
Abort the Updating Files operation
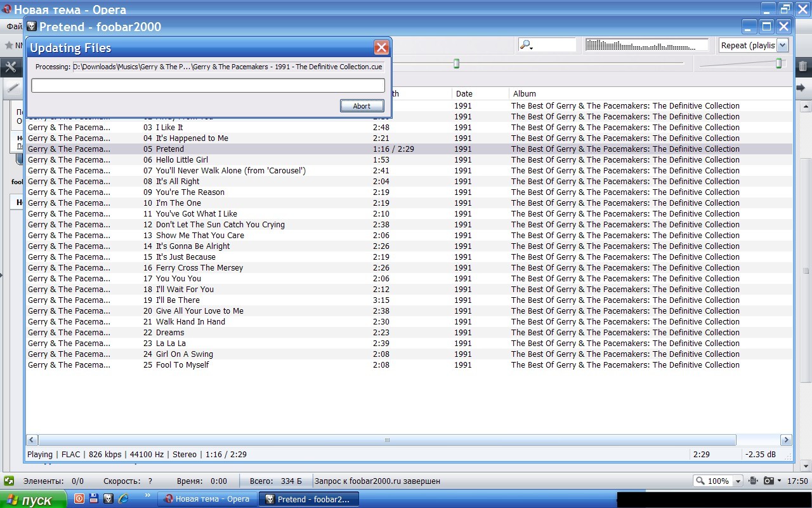tap(362, 106)
